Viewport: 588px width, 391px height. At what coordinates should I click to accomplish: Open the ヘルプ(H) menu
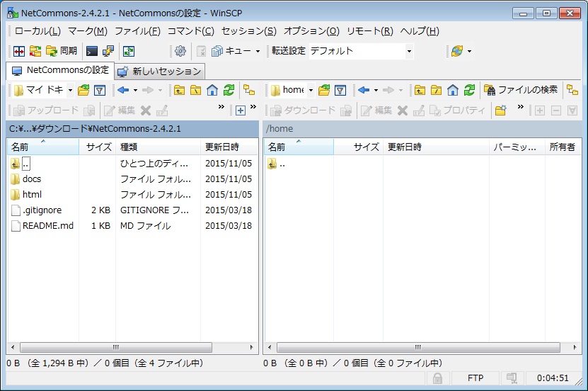420,31
